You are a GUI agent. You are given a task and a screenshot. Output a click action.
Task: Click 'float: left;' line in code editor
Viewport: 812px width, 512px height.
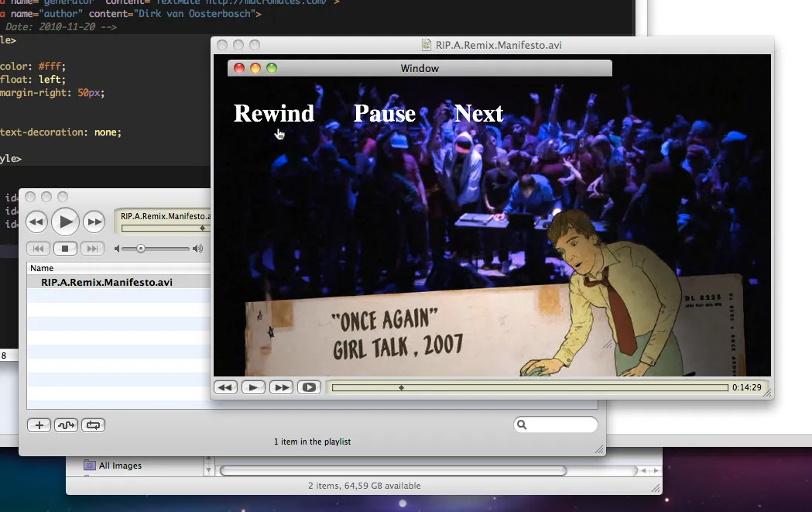[x=33, y=79]
